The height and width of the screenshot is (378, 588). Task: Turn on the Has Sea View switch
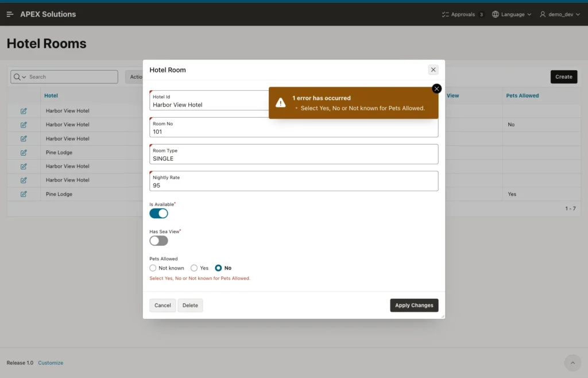click(158, 241)
